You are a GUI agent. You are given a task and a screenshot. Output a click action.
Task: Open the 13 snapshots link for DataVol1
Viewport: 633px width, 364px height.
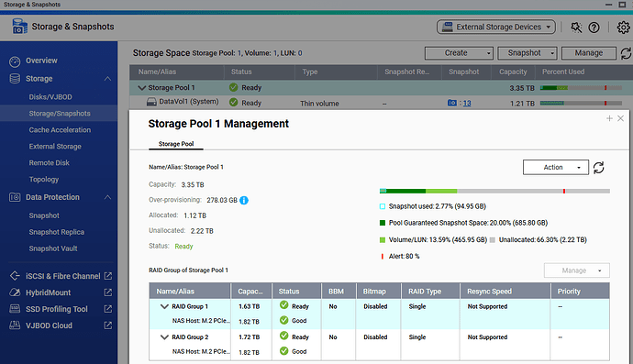pos(467,104)
